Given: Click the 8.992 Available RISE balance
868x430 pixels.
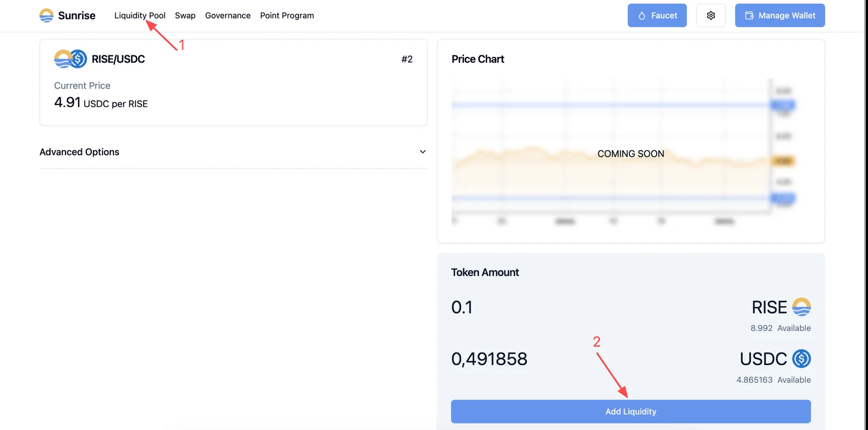Looking at the screenshot, I should (781, 328).
